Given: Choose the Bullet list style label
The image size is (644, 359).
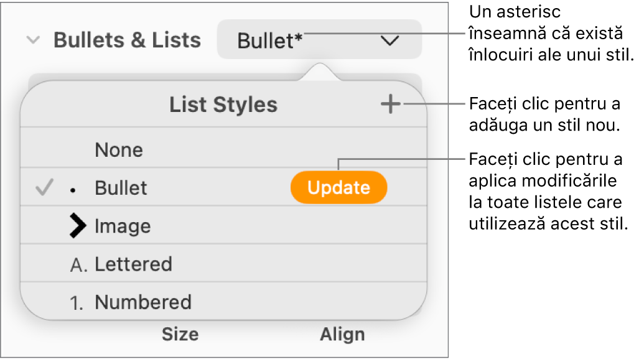Looking at the screenshot, I should click(x=121, y=188).
